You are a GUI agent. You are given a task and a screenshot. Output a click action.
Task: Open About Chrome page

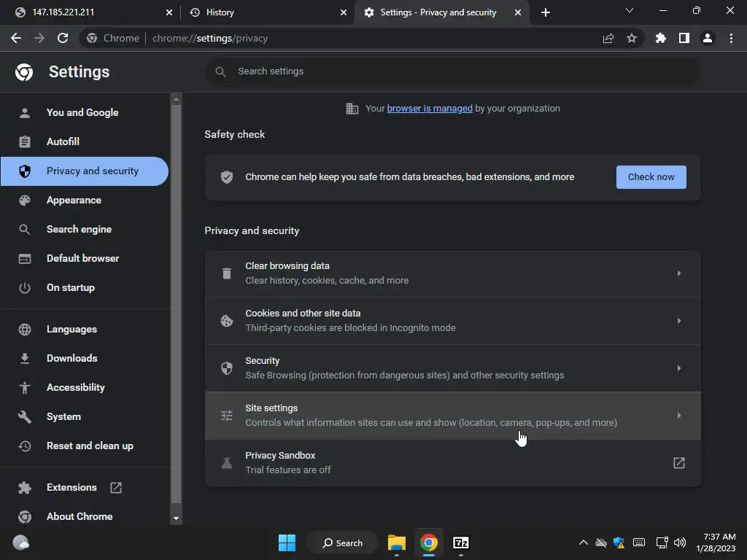(85, 516)
